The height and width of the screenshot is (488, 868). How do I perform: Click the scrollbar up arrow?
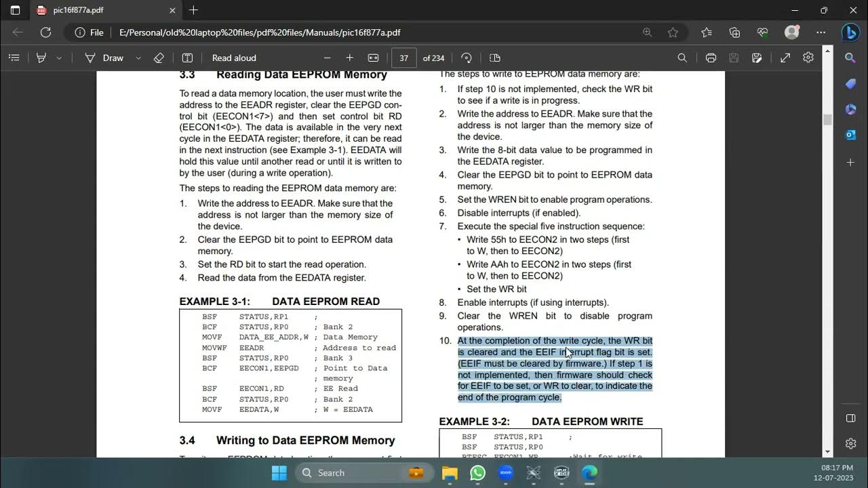[x=827, y=50]
